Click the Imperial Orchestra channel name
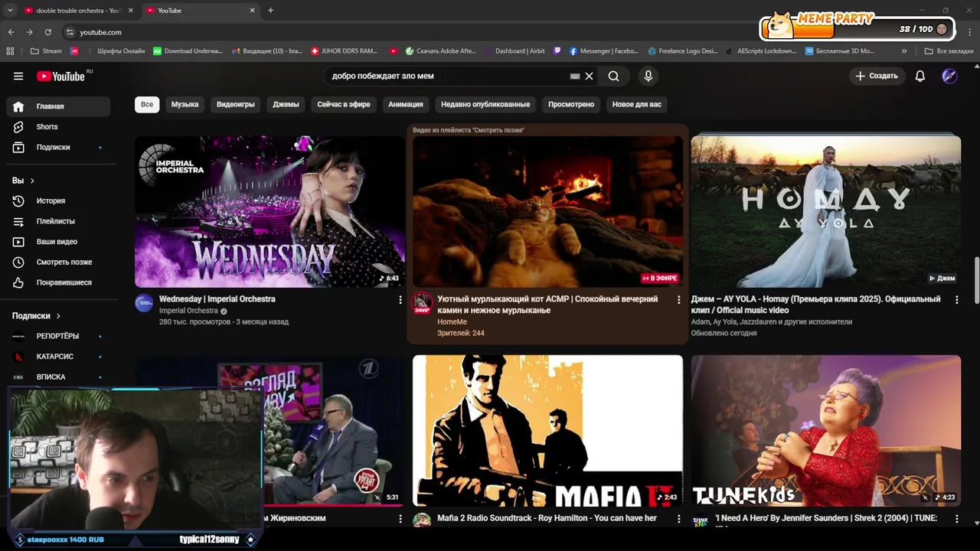Screen dimensions: 980x551 pos(188,311)
